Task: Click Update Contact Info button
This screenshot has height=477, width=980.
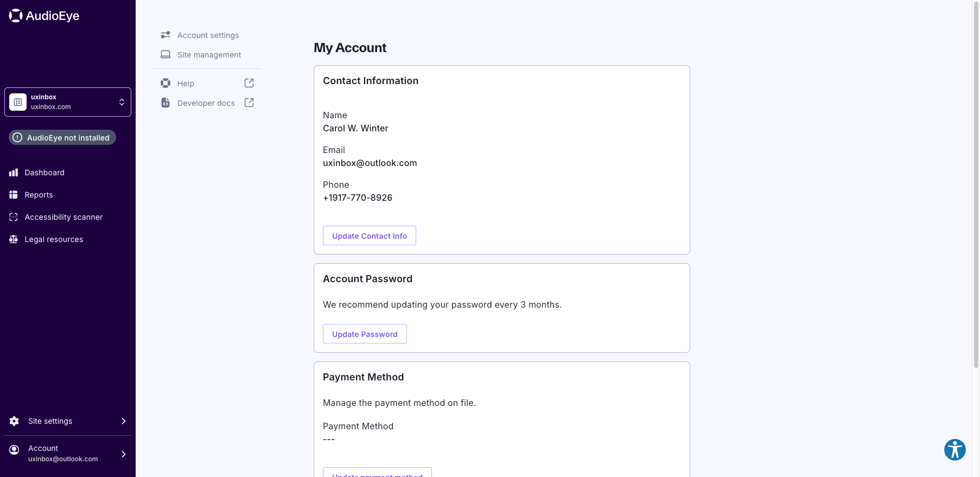Action: pos(370,236)
